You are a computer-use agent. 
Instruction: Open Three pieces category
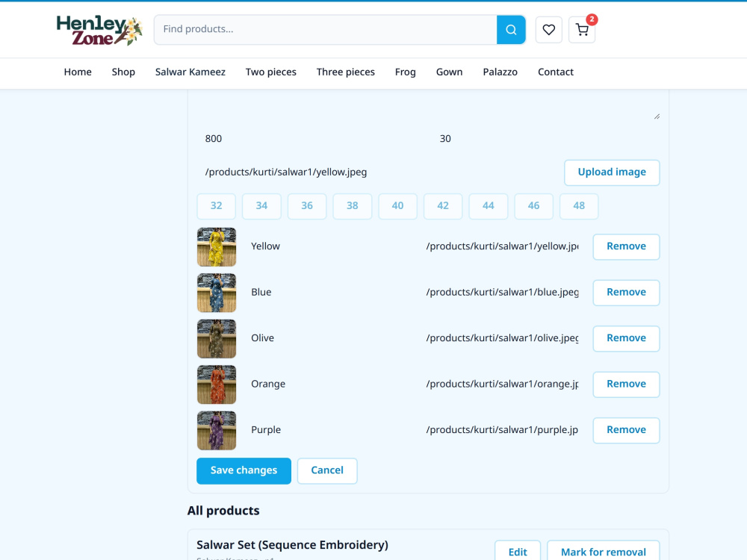pyautogui.click(x=345, y=72)
